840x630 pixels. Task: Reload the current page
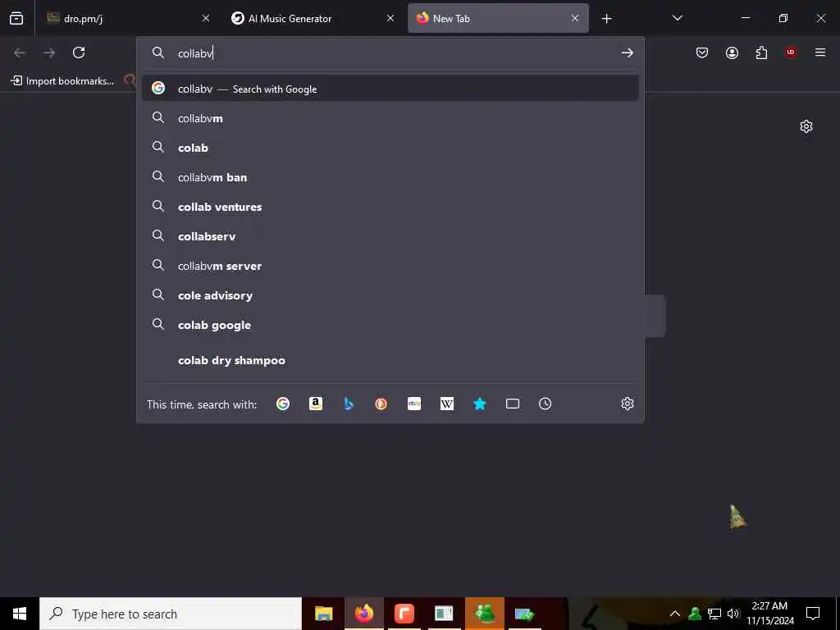(x=79, y=52)
